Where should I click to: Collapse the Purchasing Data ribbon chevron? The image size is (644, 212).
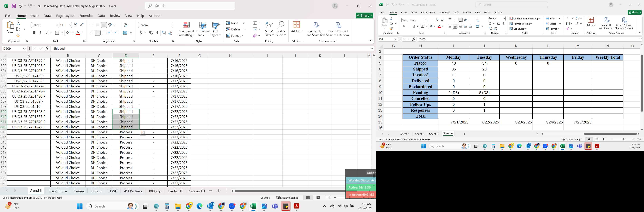[x=370, y=40]
